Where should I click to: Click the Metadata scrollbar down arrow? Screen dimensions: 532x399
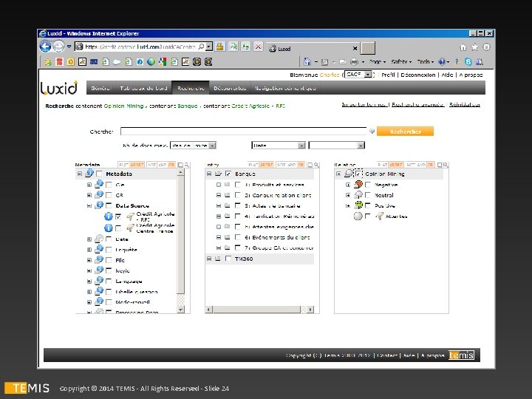(x=181, y=309)
